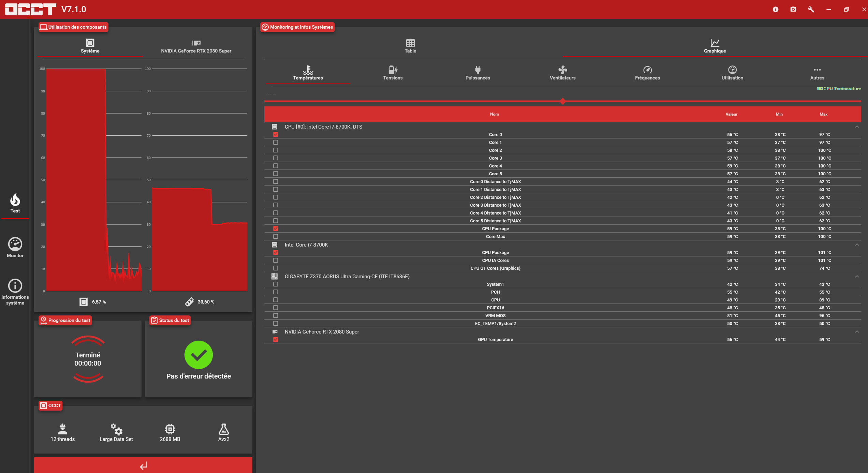The image size is (868, 473).
Task: Click the 12 threads worker icon
Action: [x=63, y=429]
